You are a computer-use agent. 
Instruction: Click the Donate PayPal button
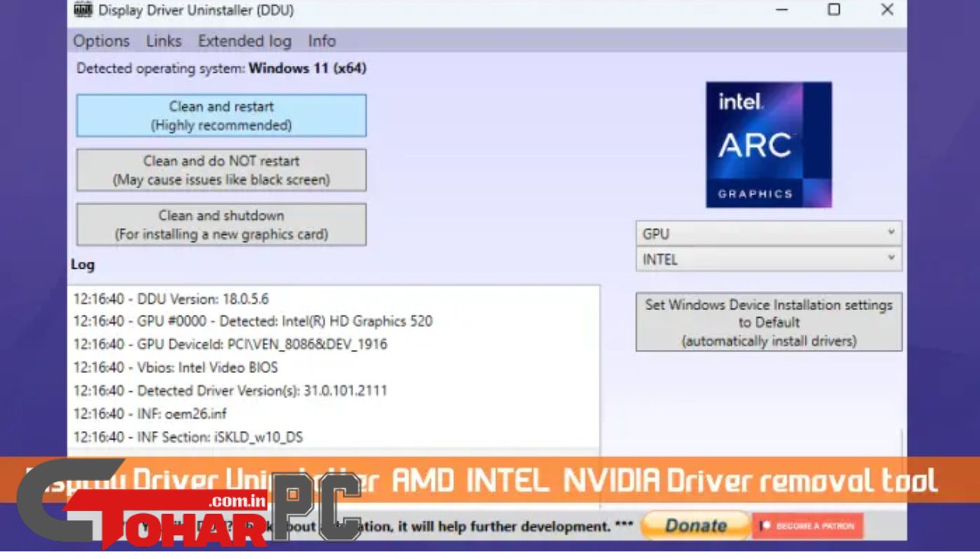[695, 525]
